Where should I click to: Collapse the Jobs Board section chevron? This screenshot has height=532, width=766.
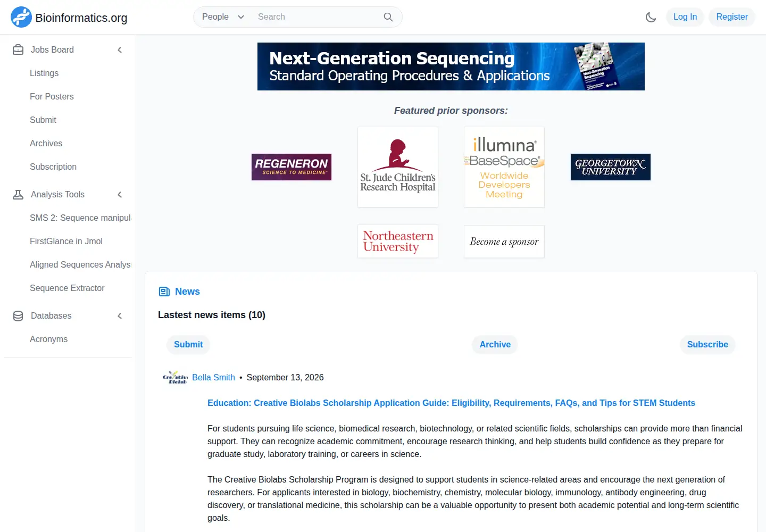[x=120, y=50]
